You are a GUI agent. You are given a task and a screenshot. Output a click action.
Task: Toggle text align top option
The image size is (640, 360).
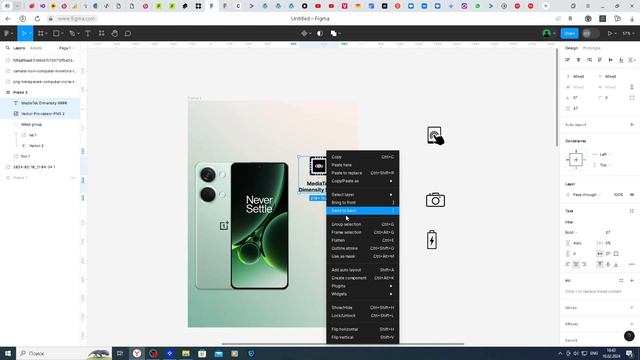(x=600, y=264)
